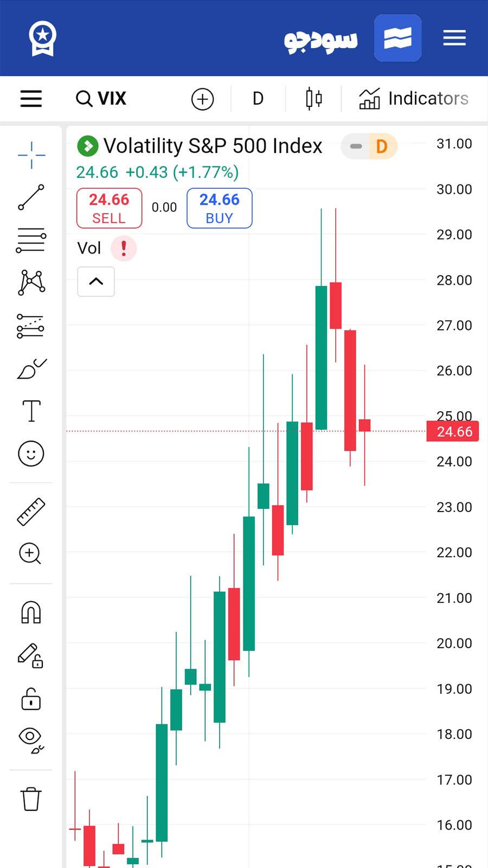Click the 31.00 price scale label
488x868 pixels.
coord(454,144)
